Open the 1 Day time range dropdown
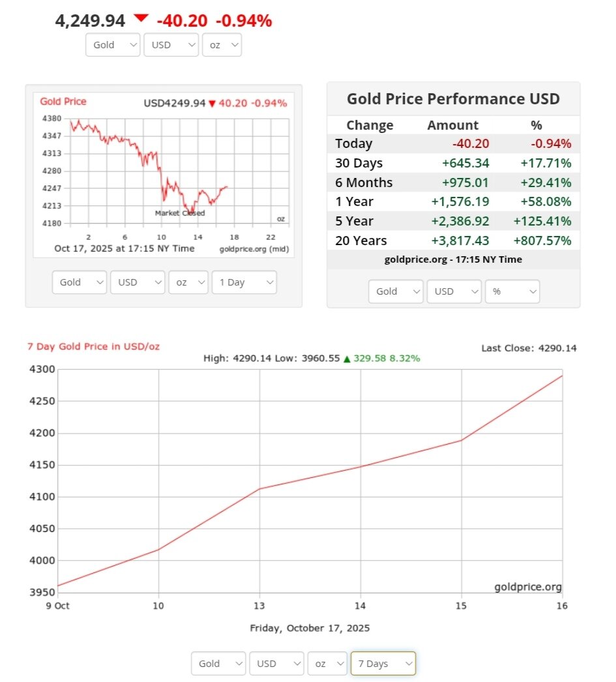 tap(244, 282)
